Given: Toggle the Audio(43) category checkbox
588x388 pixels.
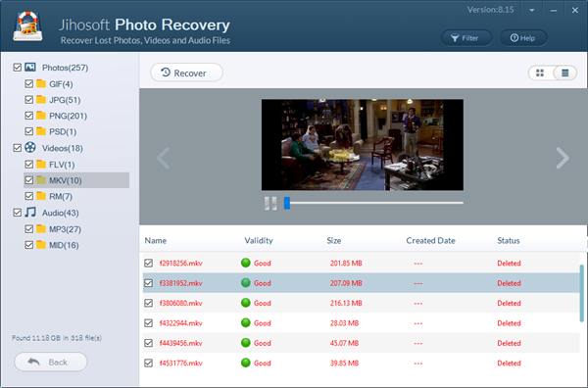Looking at the screenshot, I should tap(18, 213).
